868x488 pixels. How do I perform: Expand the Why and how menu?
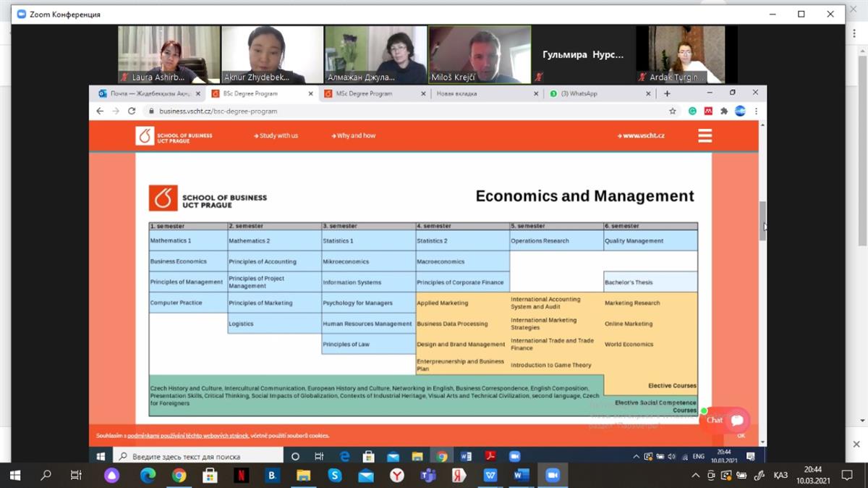(354, 136)
